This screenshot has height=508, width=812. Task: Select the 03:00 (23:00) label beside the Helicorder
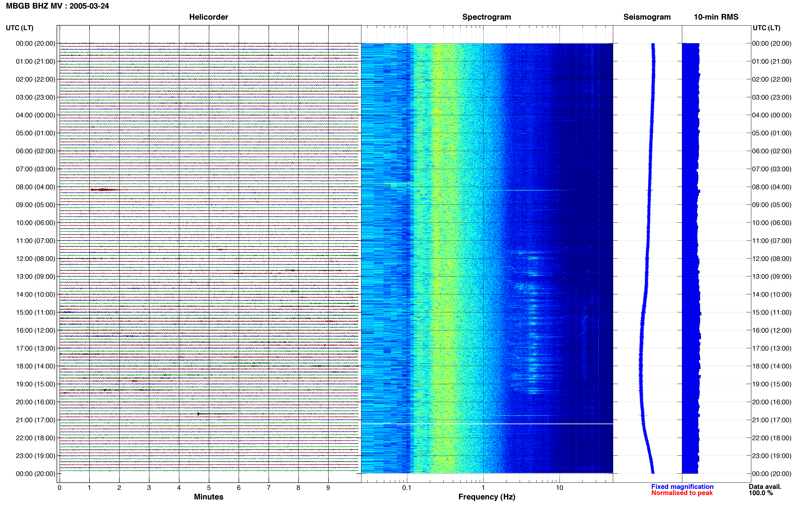pos(36,97)
